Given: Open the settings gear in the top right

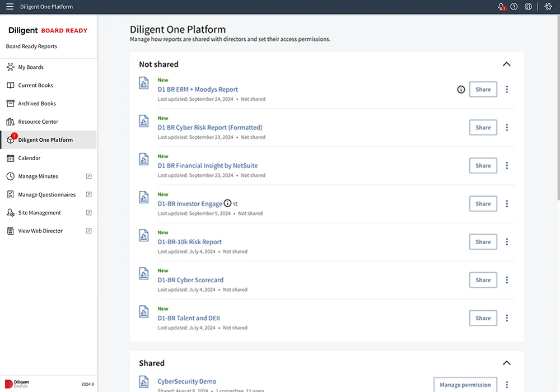Looking at the screenshot, I should [x=548, y=6].
